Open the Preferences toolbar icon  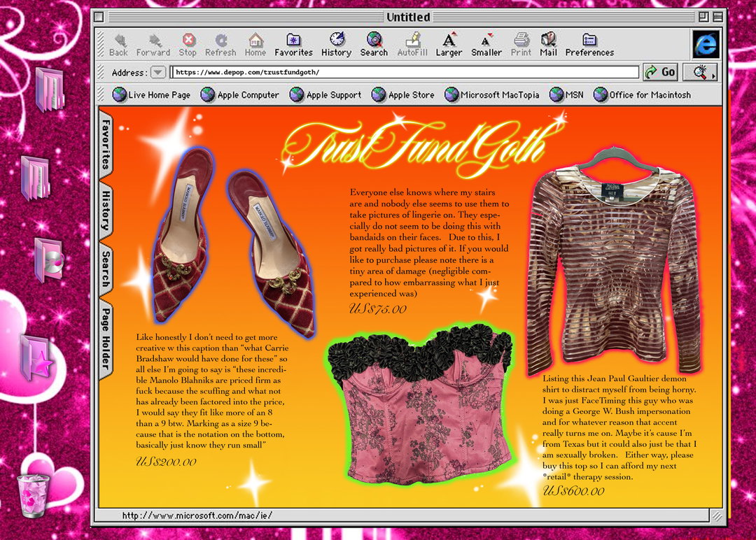(x=589, y=44)
